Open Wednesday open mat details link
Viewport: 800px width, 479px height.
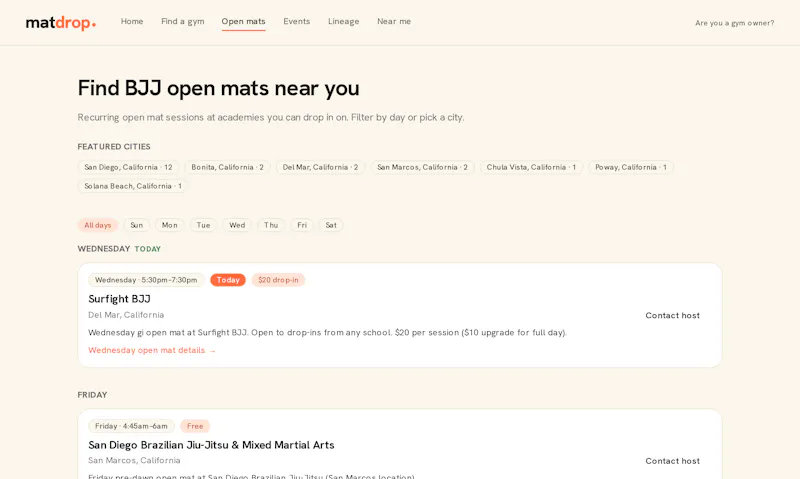(x=152, y=350)
